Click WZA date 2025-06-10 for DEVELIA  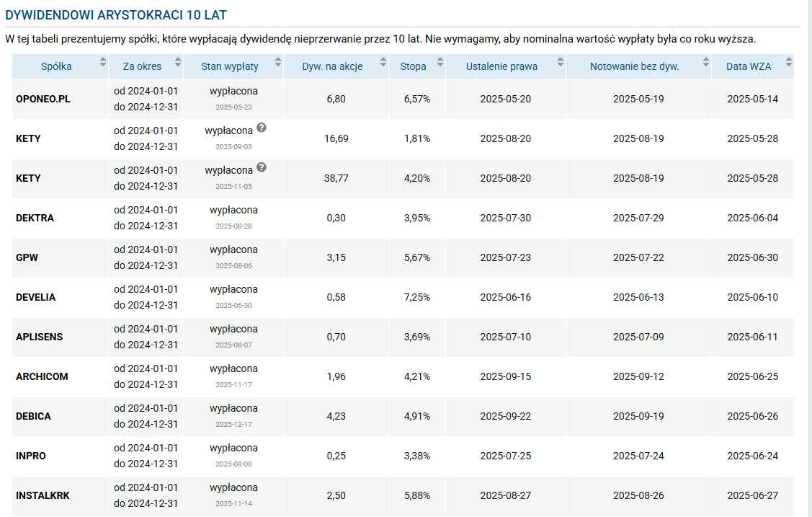pos(752,297)
